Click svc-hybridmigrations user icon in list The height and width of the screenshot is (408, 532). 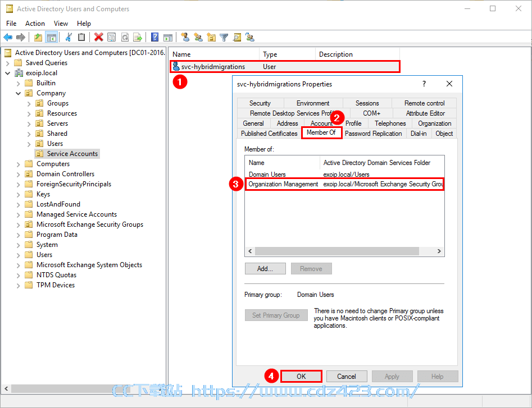176,66
